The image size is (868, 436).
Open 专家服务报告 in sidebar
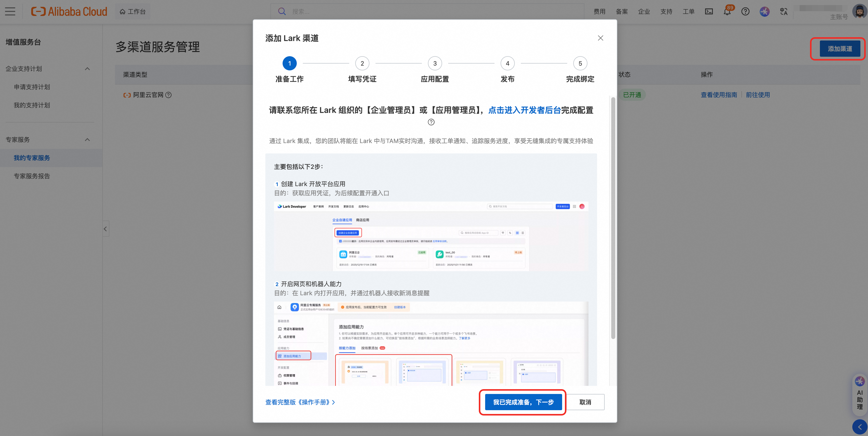32,176
